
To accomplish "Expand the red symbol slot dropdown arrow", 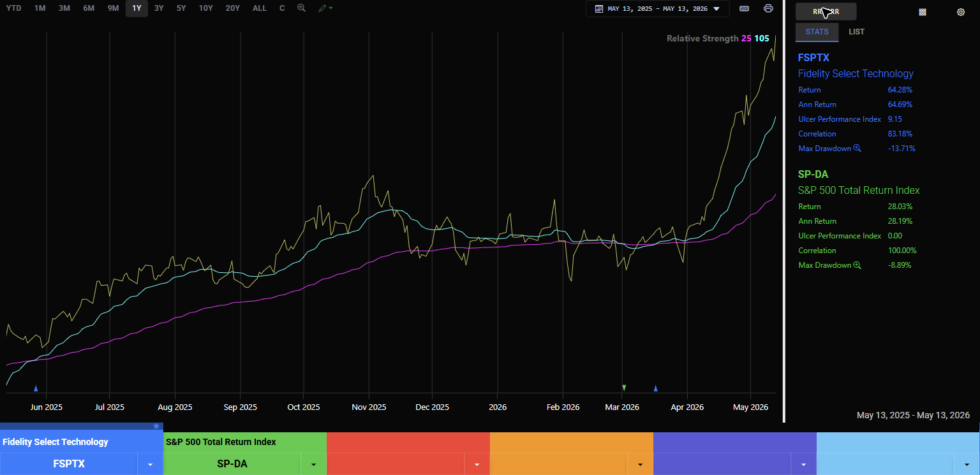I will pos(477,464).
